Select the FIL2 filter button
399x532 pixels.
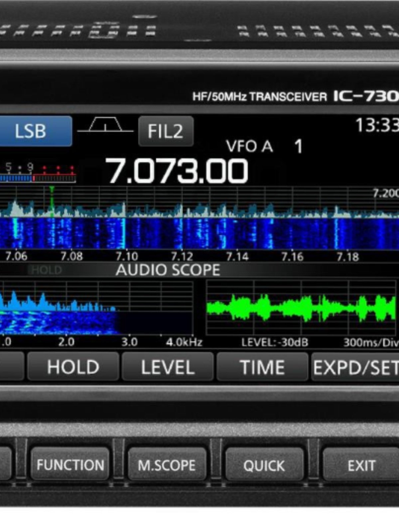tap(166, 131)
